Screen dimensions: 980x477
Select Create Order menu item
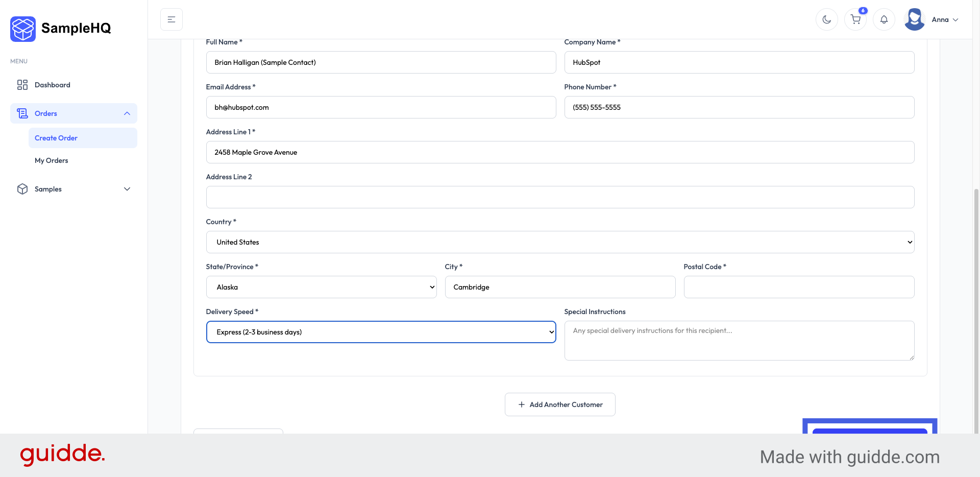(56, 138)
